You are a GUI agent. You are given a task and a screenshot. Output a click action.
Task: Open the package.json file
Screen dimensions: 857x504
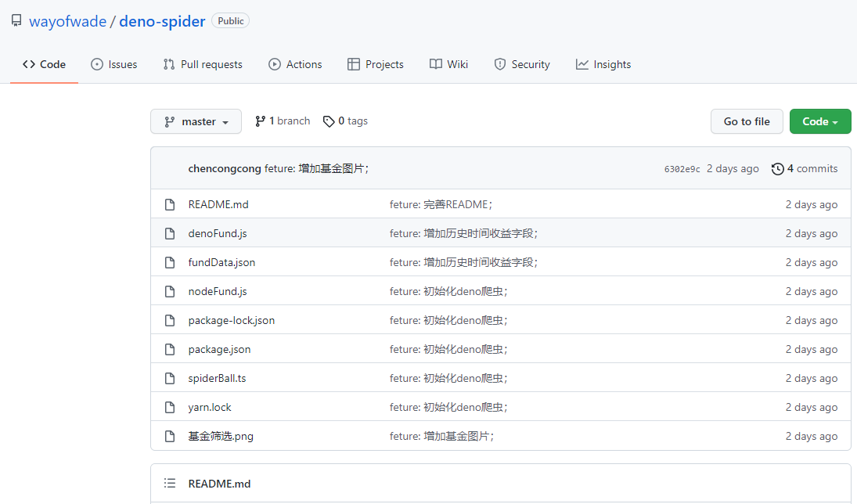pos(219,349)
